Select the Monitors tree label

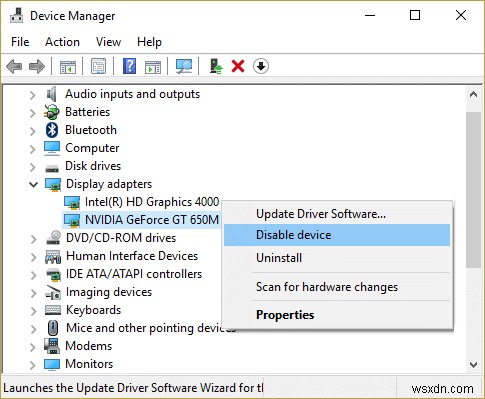coord(89,364)
